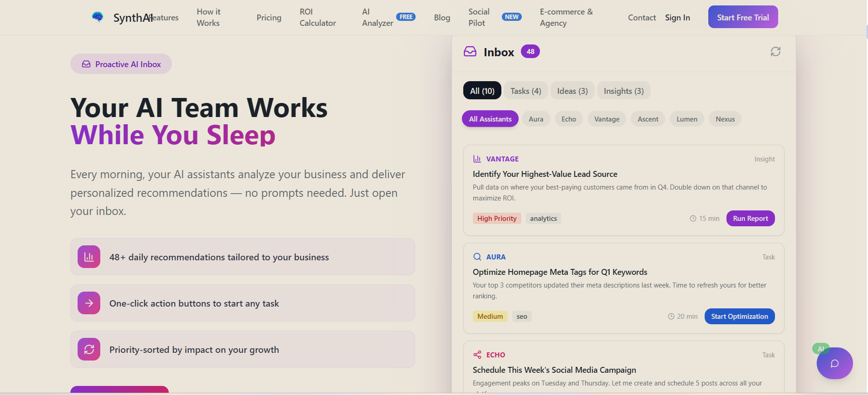868x395 pixels.
Task: Open Identify Your Highest-Value Lead Source card title
Action: [x=545, y=174]
